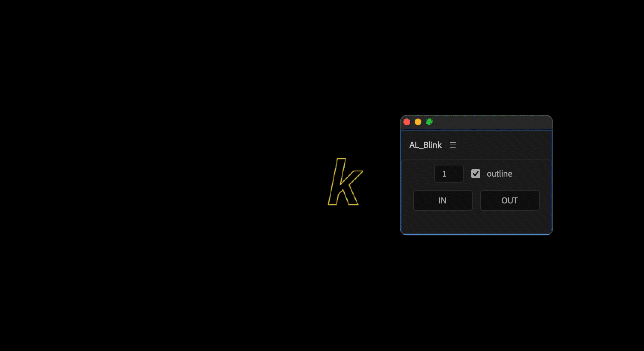
Task: Click the gap between IN and OUT buttons
Action: 476,200
